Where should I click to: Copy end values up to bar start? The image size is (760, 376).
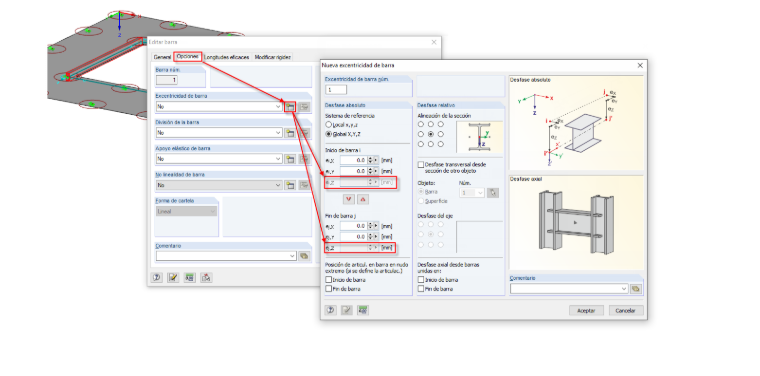pyautogui.click(x=363, y=199)
